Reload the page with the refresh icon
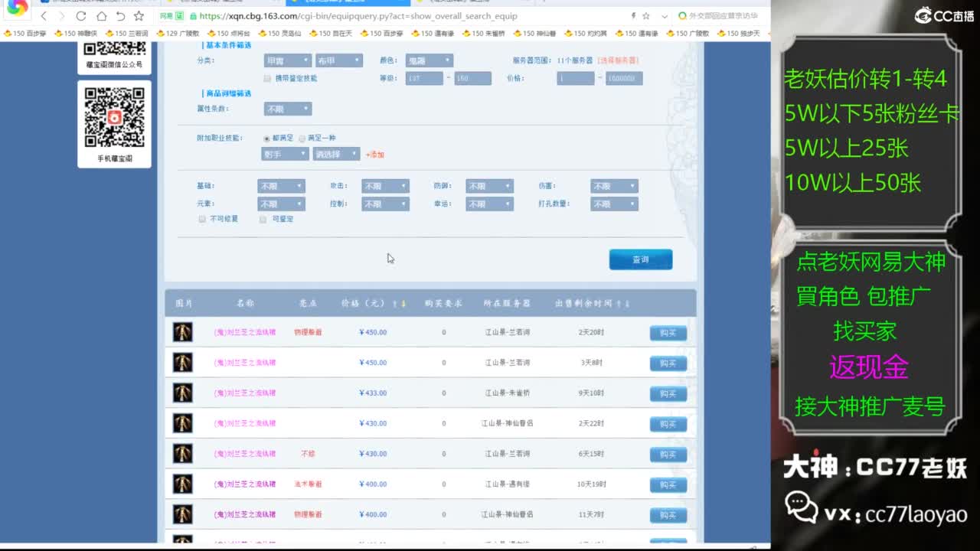Screen dimensions: 980x551 click(81, 16)
